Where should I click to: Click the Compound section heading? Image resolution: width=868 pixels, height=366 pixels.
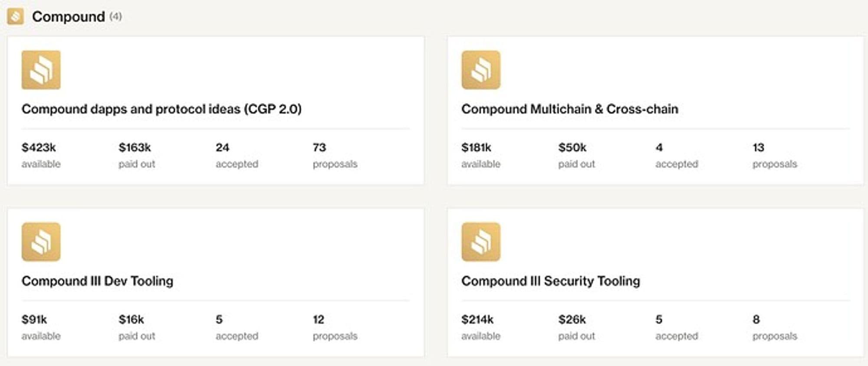[x=69, y=16]
